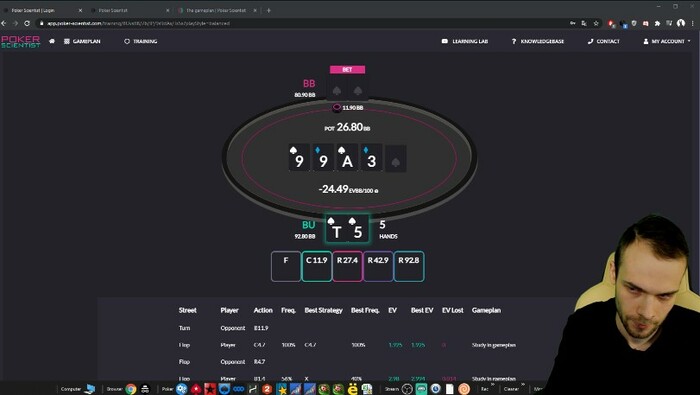
Task: Open the Training menu
Action: point(141,41)
